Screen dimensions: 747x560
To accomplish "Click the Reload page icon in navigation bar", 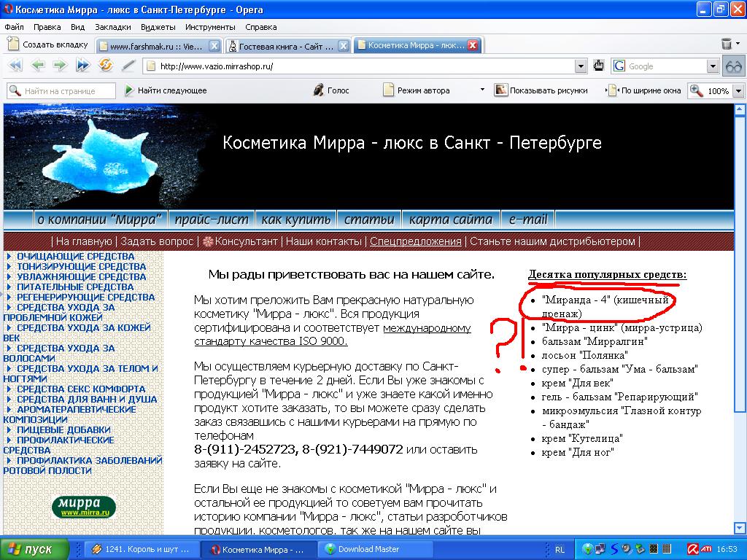I will tap(106, 66).
